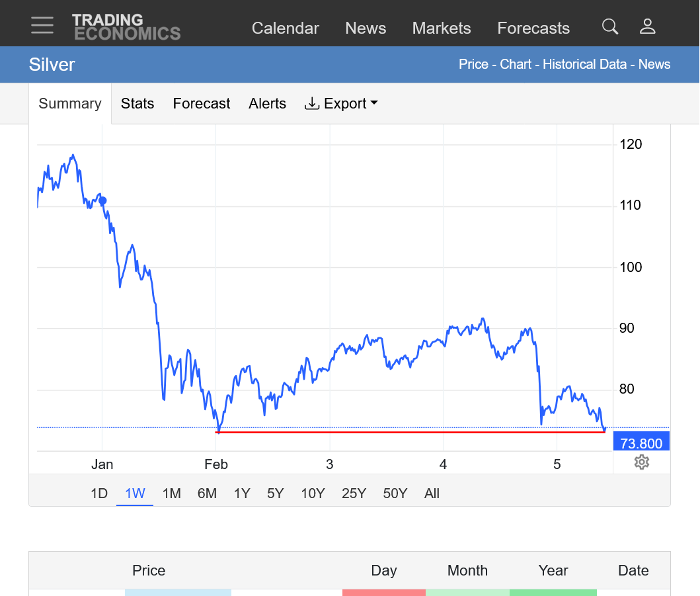Click the News link in Silver header
Image resolution: width=700 pixels, height=596 pixels.
point(654,65)
